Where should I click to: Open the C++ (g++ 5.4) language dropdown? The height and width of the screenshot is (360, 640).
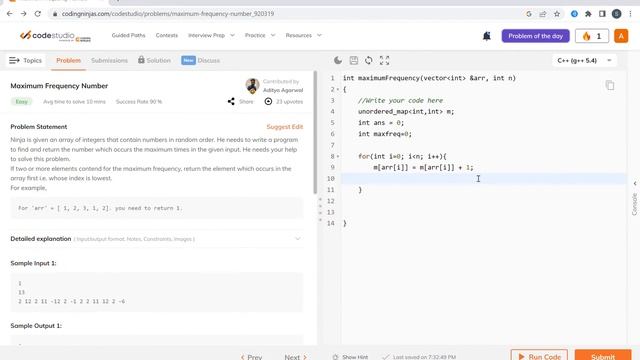[584, 60]
